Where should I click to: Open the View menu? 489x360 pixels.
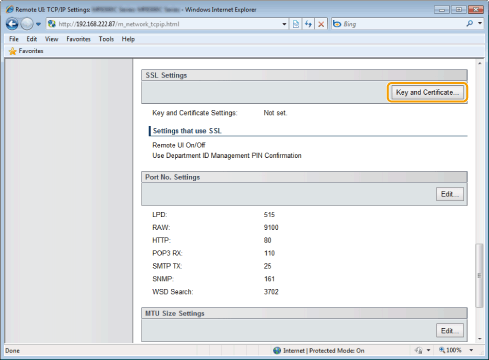click(51, 39)
